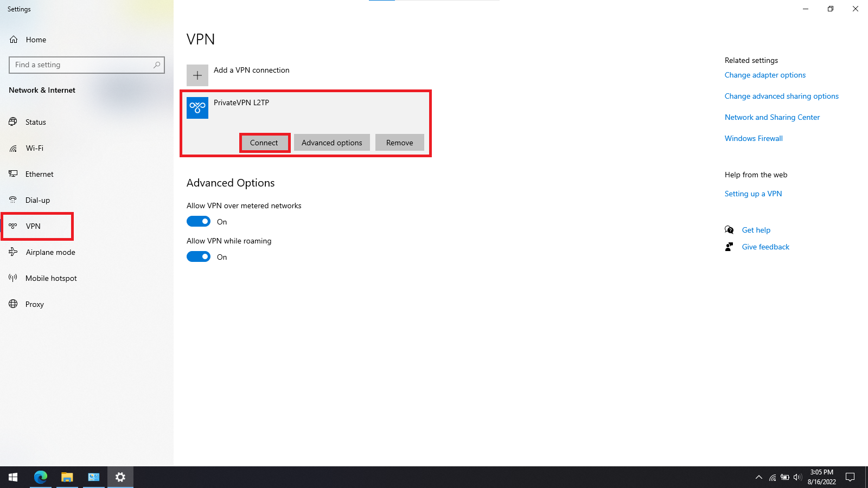Image resolution: width=868 pixels, height=488 pixels.
Task: Go to the Proxy settings section
Action: tap(34, 304)
